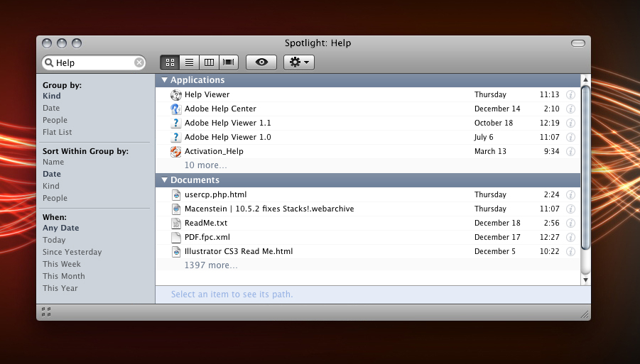Show info for PDF.fpc.xml
This screenshot has width=640, height=364.
(x=570, y=238)
